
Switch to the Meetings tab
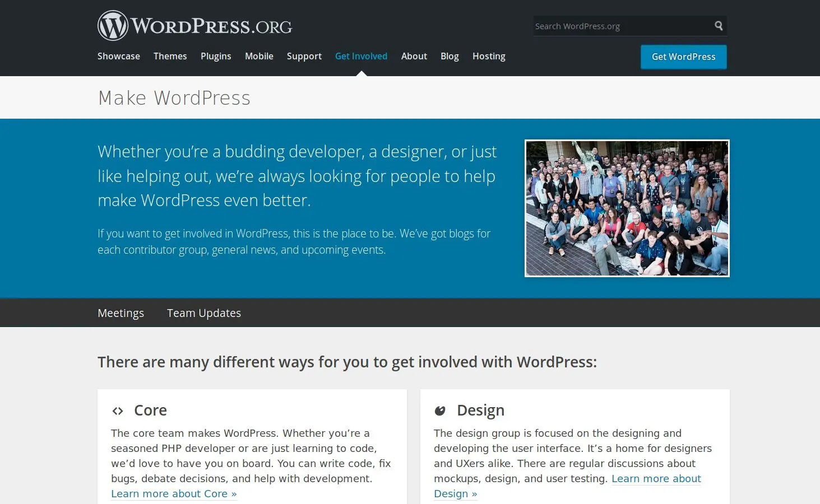[121, 312]
